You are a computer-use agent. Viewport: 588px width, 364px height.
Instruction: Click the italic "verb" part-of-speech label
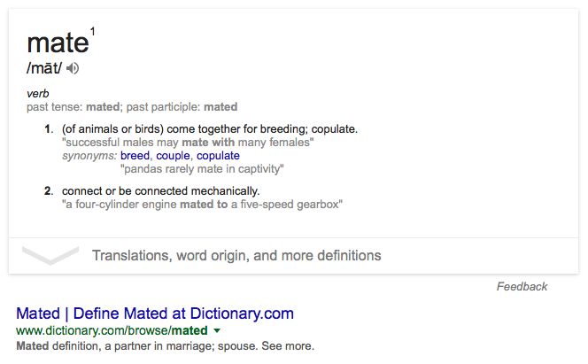click(x=38, y=93)
